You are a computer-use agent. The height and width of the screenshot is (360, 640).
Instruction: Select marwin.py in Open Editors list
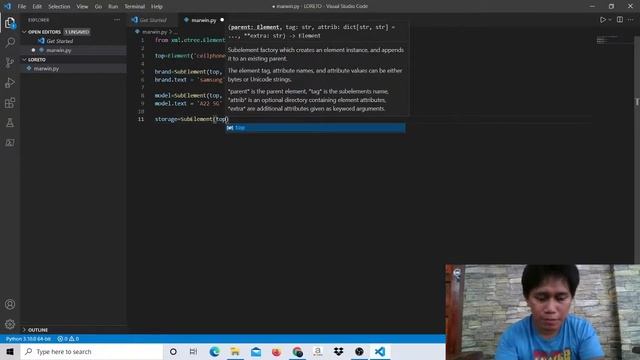click(x=59, y=50)
